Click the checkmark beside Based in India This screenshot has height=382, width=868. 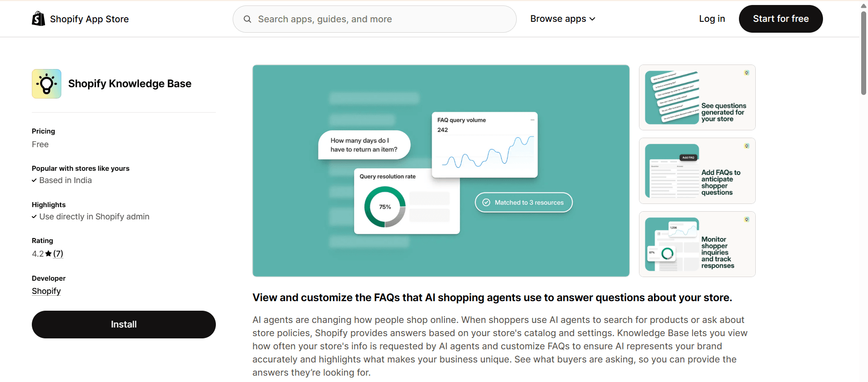(34, 180)
